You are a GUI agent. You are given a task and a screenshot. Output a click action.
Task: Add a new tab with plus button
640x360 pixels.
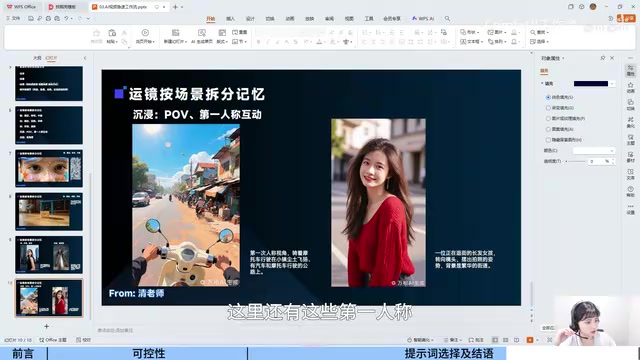(x=175, y=7)
